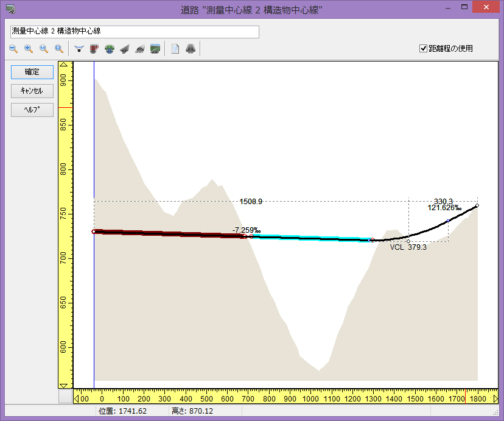The width and height of the screenshot is (504, 421).
Task: Select the red node ending dark-red segment
Action: point(245,237)
